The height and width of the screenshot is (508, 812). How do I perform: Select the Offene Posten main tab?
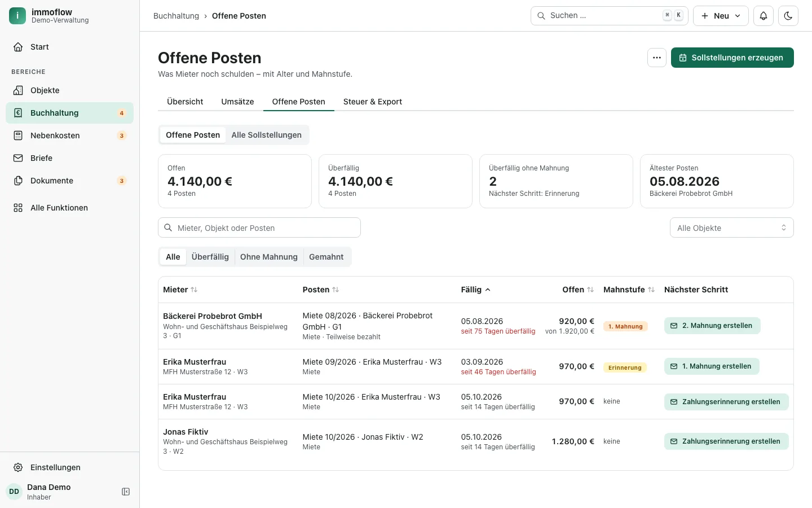click(299, 102)
